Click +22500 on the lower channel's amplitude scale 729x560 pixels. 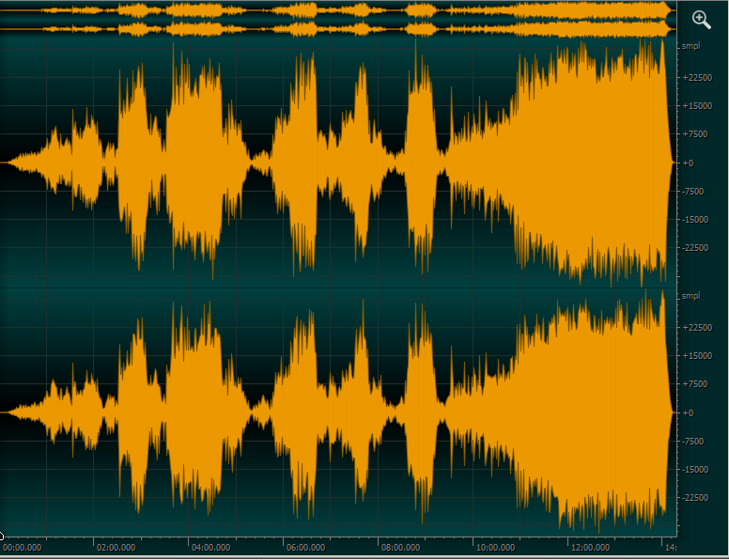tap(697, 328)
